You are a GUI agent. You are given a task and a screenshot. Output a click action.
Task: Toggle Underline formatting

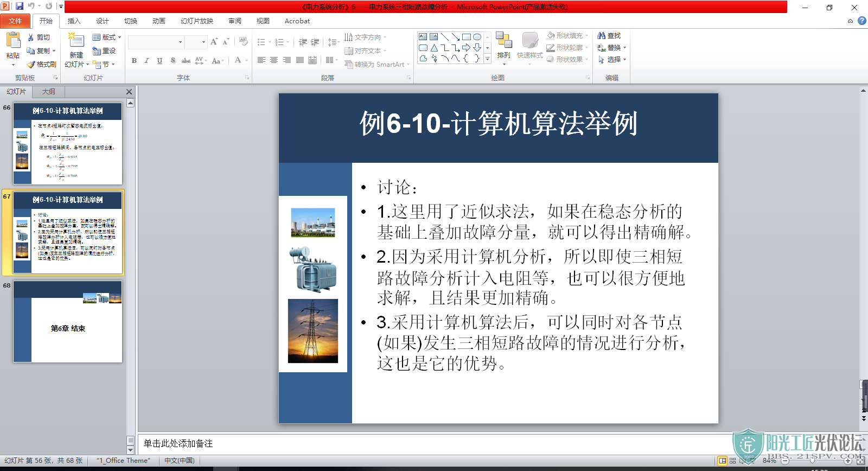(x=159, y=60)
